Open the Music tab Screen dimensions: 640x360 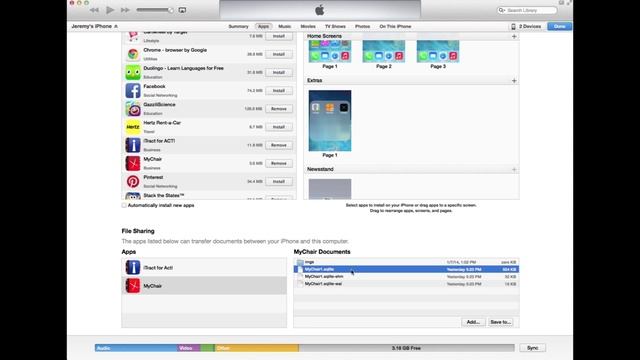coord(284,27)
